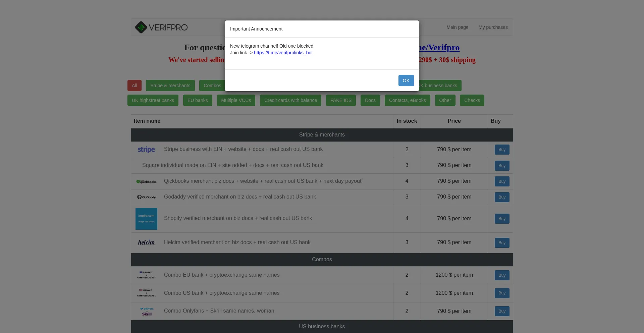
Task: Click the QuickBooks logo icon
Action: pyautogui.click(x=146, y=181)
